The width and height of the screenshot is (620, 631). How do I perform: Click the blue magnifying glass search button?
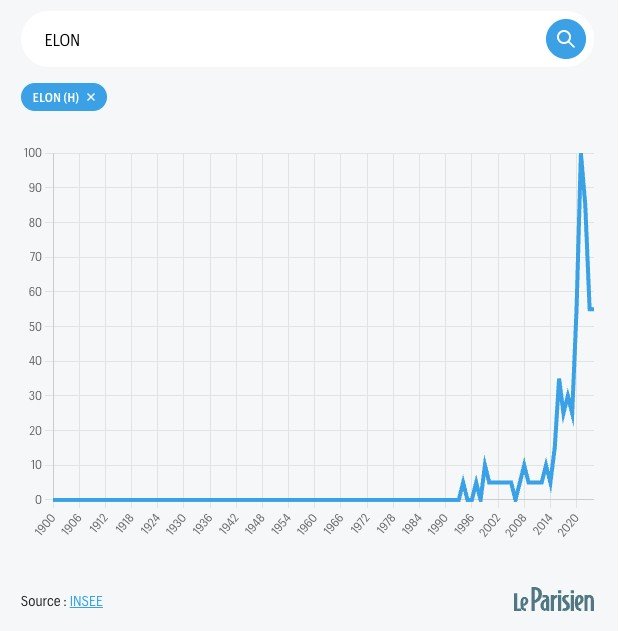click(565, 39)
